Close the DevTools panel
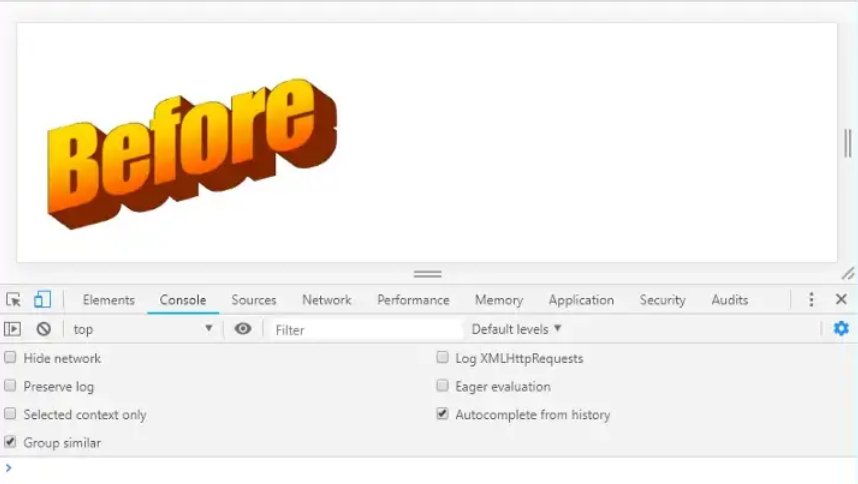Screen dimensions: 858x484 [x=841, y=300]
